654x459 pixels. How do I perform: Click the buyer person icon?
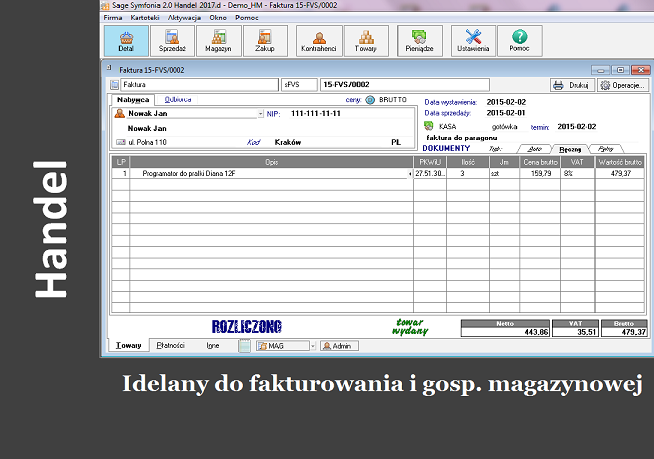120,113
